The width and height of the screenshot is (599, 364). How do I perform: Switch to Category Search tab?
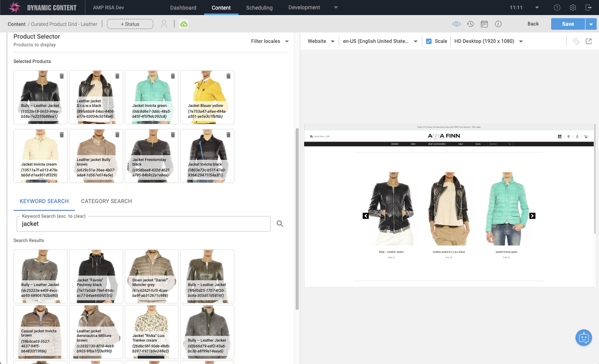click(106, 201)
